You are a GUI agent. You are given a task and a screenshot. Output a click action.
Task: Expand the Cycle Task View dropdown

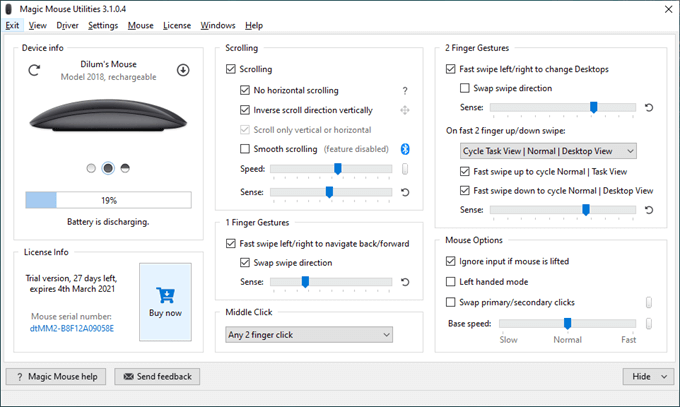tap(548, 150)
